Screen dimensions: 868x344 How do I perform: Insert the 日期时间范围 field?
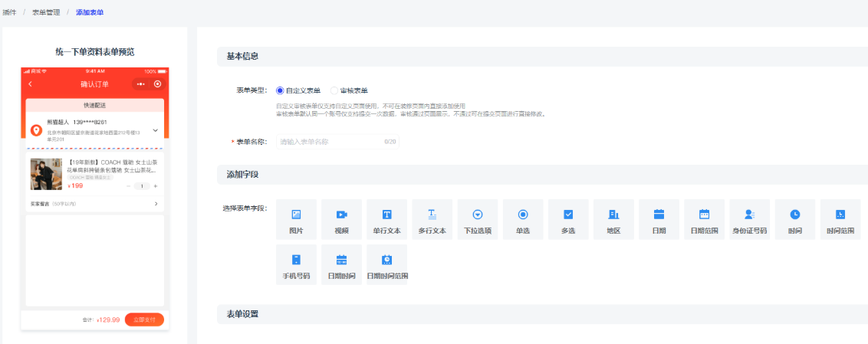386,264
